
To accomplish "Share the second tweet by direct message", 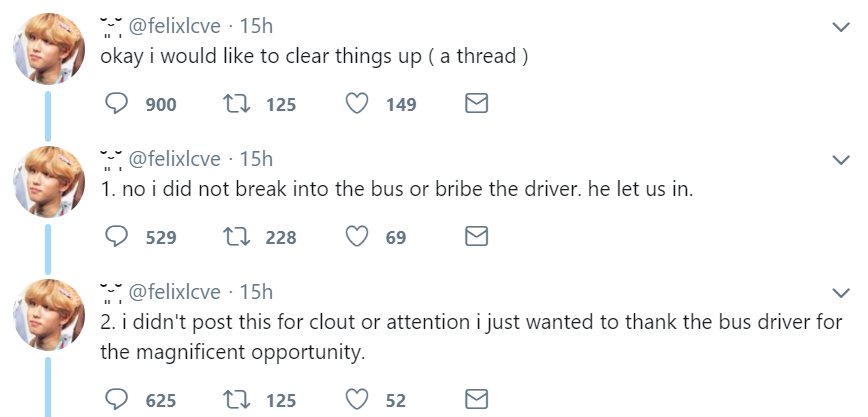I will click(477, 237).
